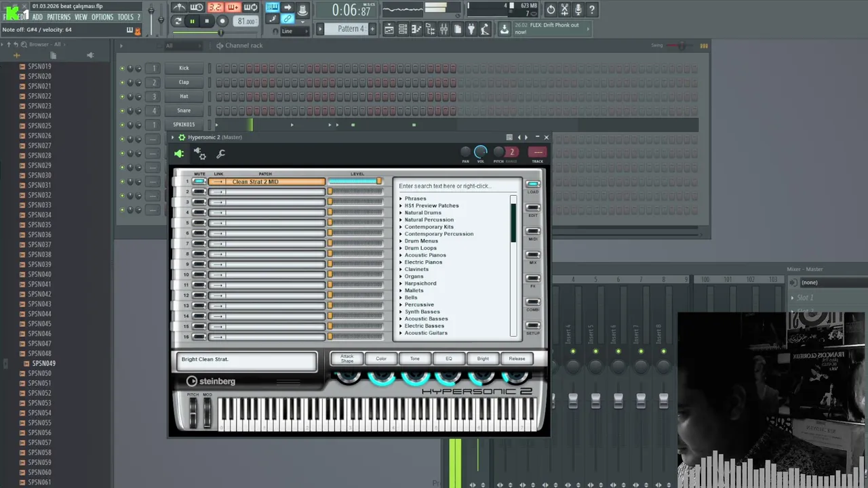The width and height of the screenshot is (868, 488).
Task: Toggle the Kick channel mute LED
Action: [x=123, y=68]
